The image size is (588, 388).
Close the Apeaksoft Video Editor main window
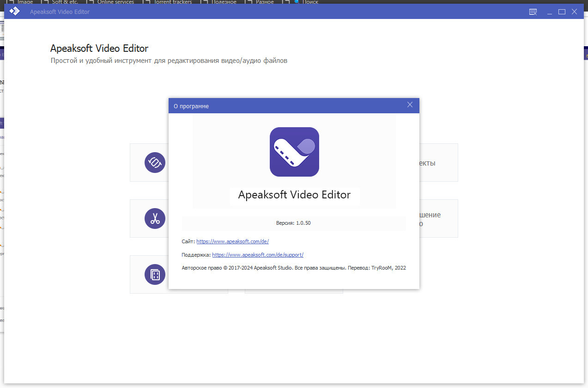[x=574, y=12]
